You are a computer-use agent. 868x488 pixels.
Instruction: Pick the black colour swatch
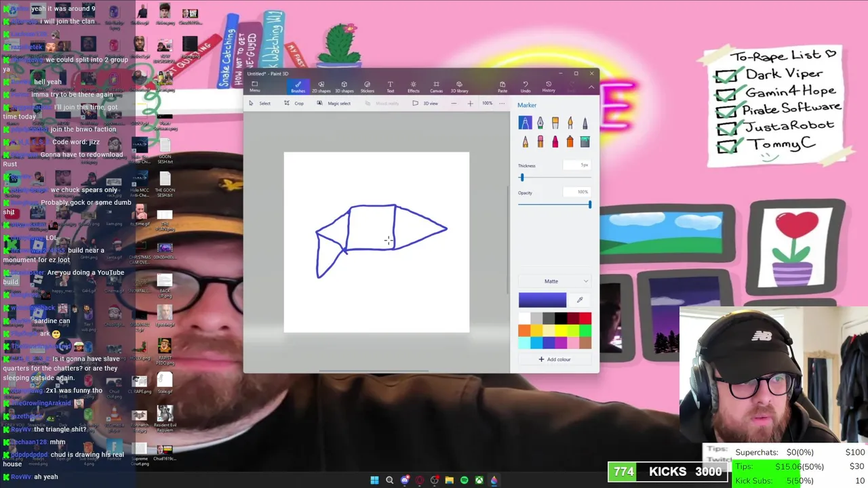point(561,319)
